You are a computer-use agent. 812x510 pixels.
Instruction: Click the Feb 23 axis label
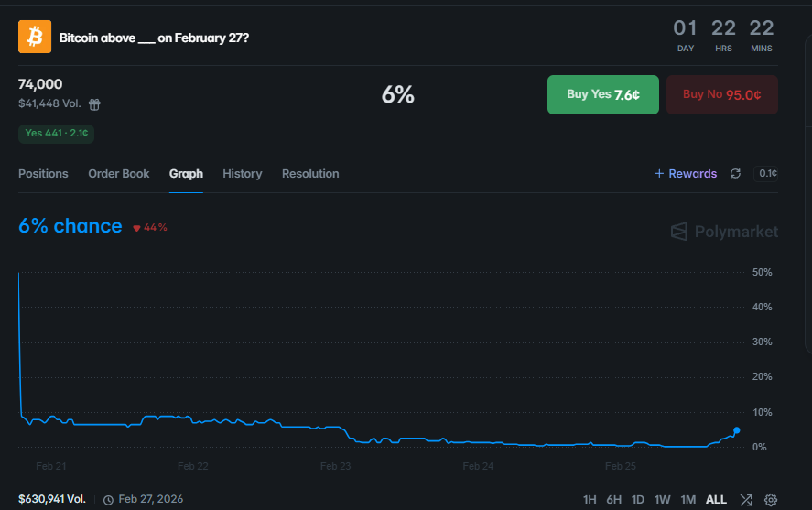[x=336, y=466]
